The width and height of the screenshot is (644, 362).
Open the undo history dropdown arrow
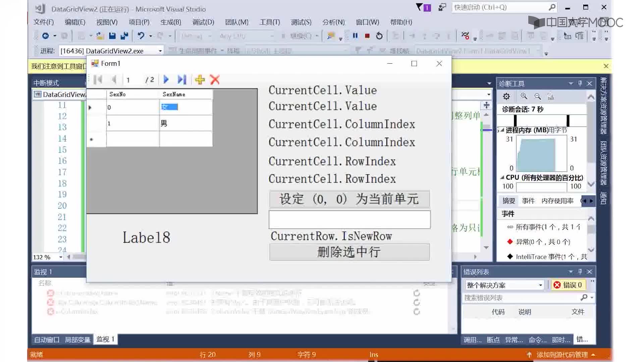151,36
